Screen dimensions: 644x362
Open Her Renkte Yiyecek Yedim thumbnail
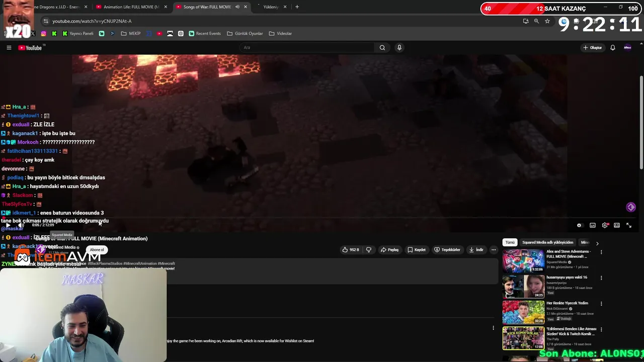pyautogui.click(x=523, y=312)
